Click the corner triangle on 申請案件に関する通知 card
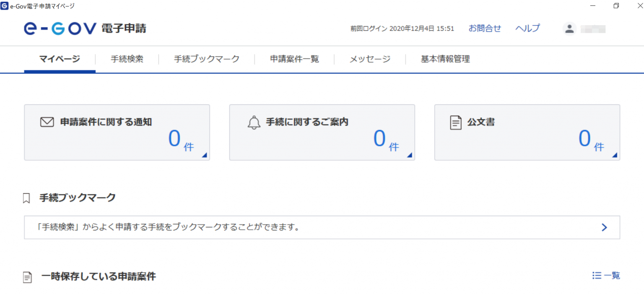Viewport: 644px width, 294px height. (205, 155)
